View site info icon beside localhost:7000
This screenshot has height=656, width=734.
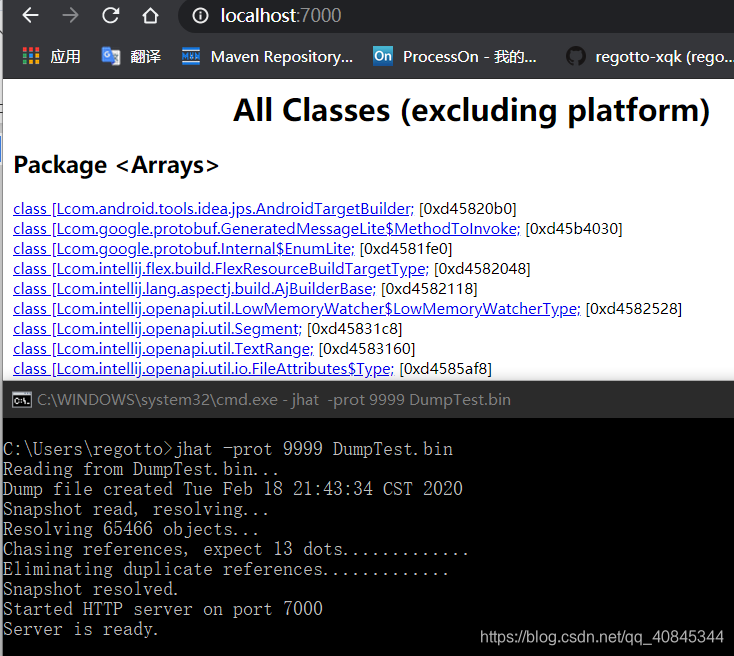pos(200,16)
